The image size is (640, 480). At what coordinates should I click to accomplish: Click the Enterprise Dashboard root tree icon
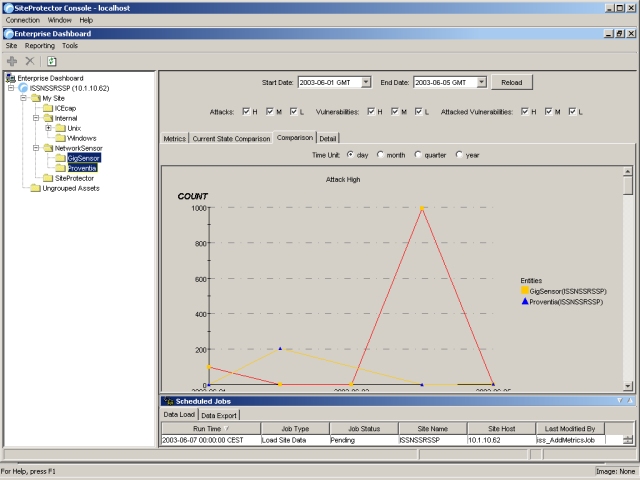(x=11, y=78)
